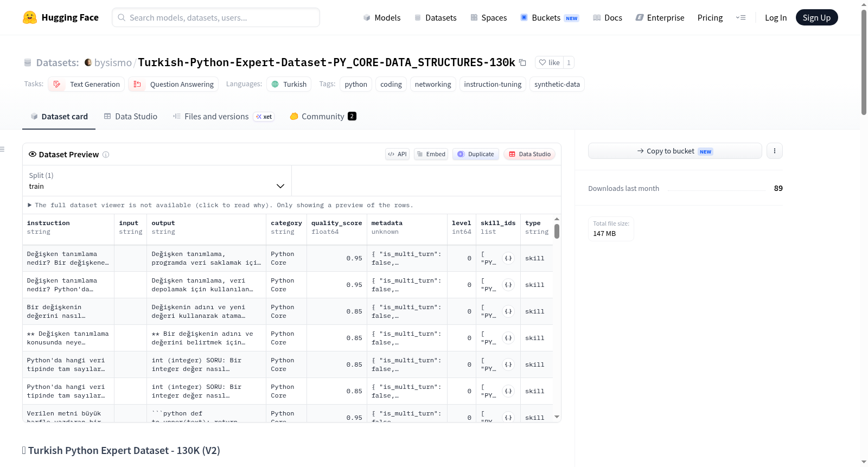Open the Enterprise nav item
The image size is (868, 467).
[x=660, y=17]
